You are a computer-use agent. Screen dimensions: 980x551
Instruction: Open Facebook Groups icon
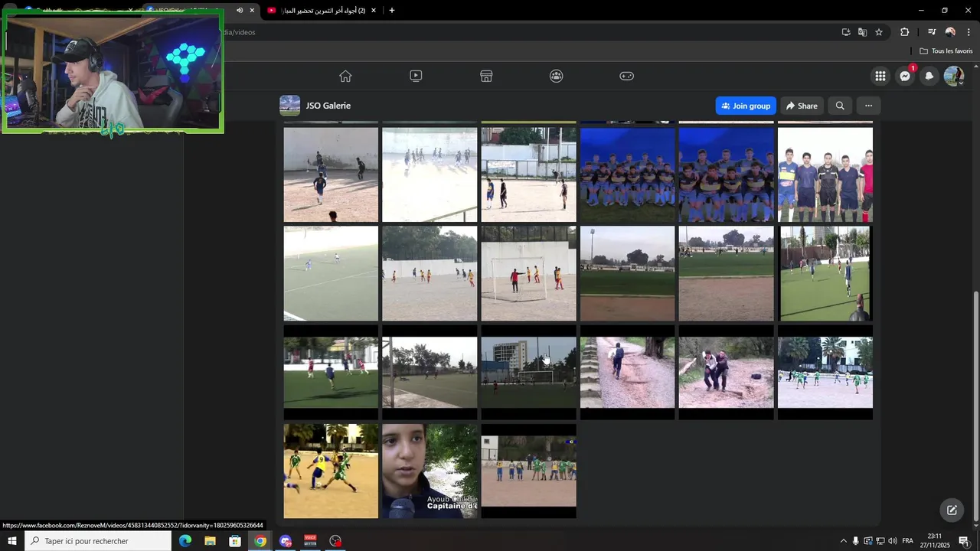pyautogui.click(x=557, y=76)
